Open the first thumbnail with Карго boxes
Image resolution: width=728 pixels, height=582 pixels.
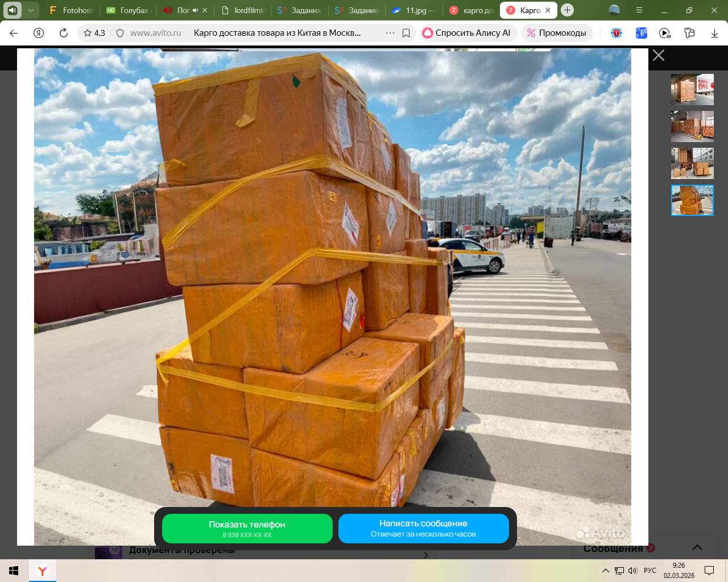coord(692,89)
